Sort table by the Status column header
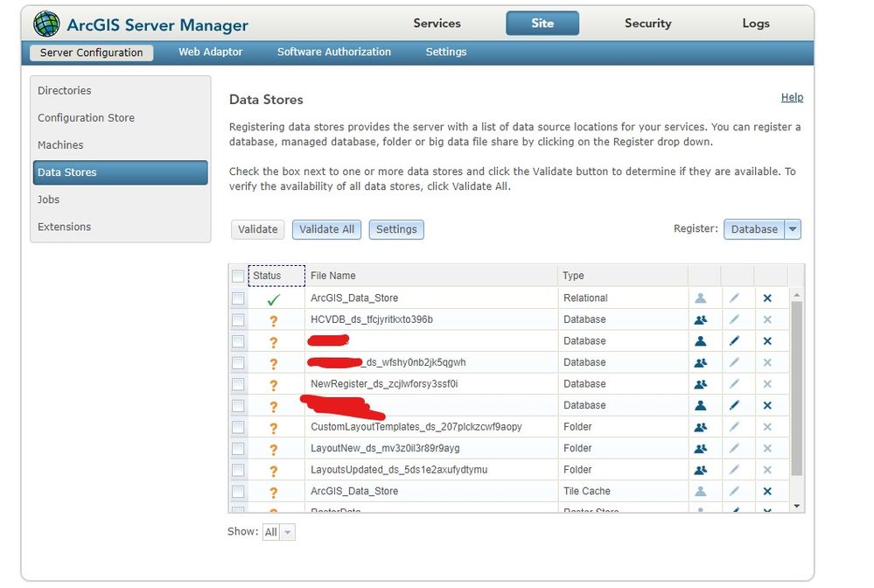The width and height of the screenshot is (874, 588). [276, 276]
